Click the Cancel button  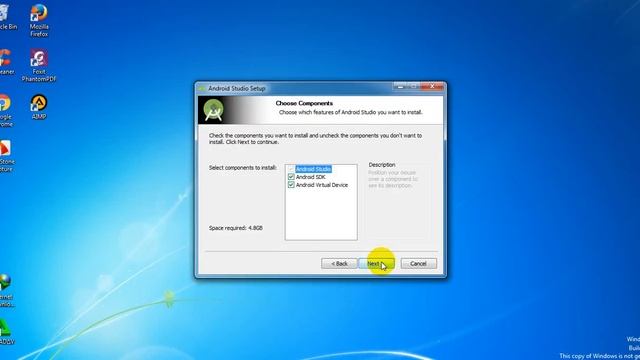pos(418,264)
